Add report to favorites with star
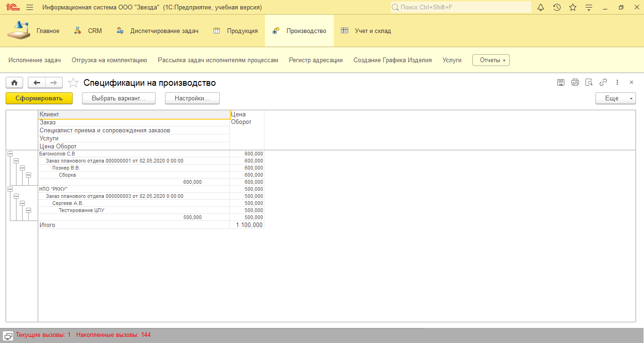The height and width of the screenshot is (343, 644). pos(73,83)
